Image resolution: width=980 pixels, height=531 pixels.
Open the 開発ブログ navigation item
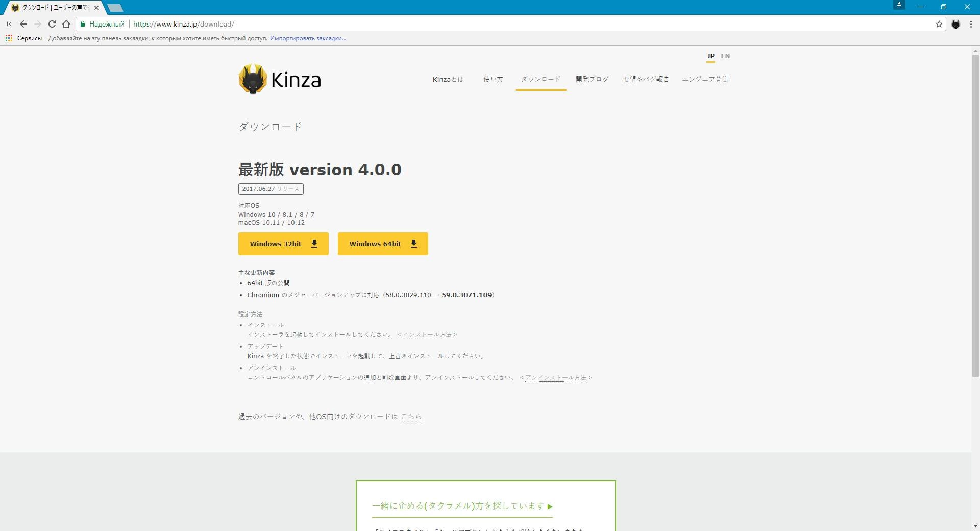click(592, 79)
